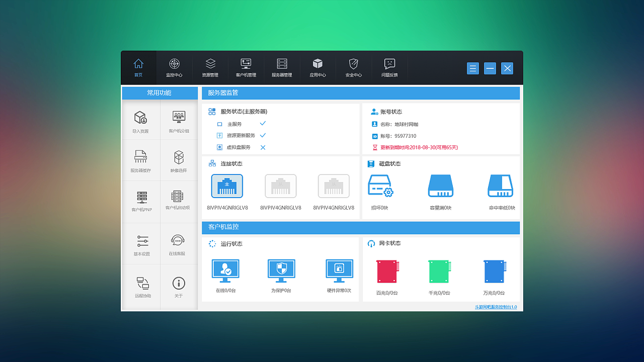Select the active blue 主 connection port
Image resolution: width=644 pixels, height=362 pixels.
pos(227,187)
